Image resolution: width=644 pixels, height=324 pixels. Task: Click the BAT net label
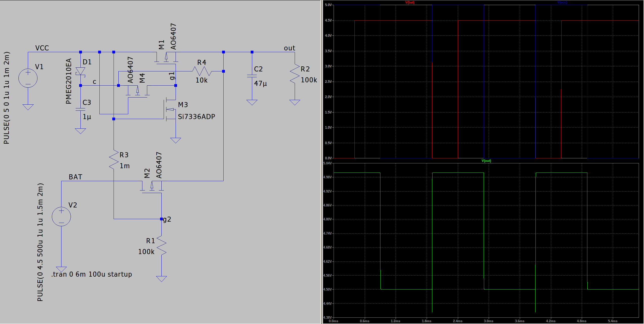pyautogui.click(x=75, y=177)
